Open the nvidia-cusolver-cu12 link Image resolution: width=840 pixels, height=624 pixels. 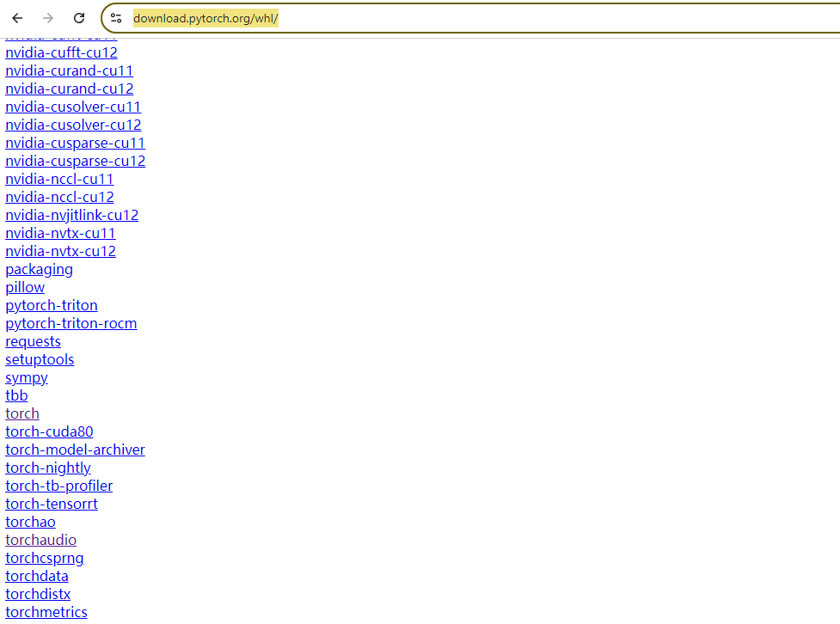73,125
